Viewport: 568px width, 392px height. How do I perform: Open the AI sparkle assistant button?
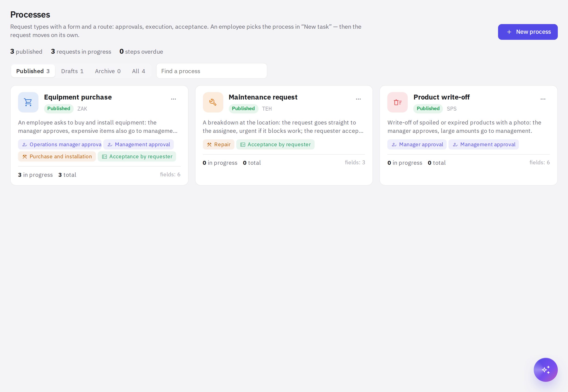click(546, 370)
